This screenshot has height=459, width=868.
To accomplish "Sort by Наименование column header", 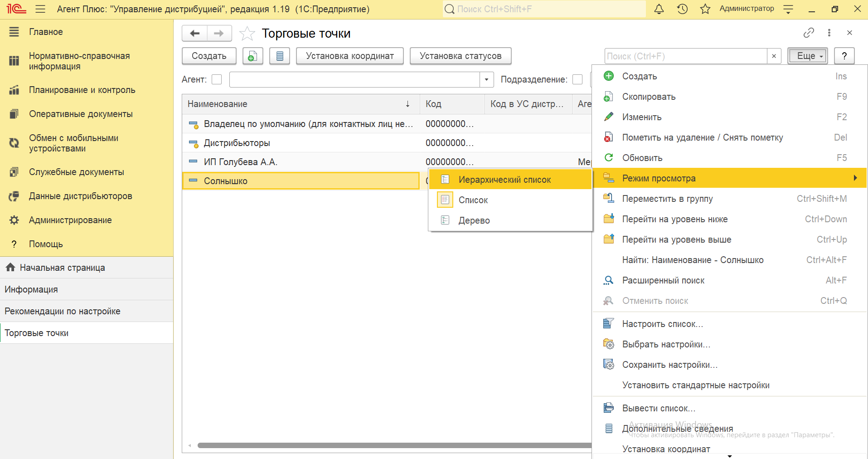I will [x=301, y=104].
